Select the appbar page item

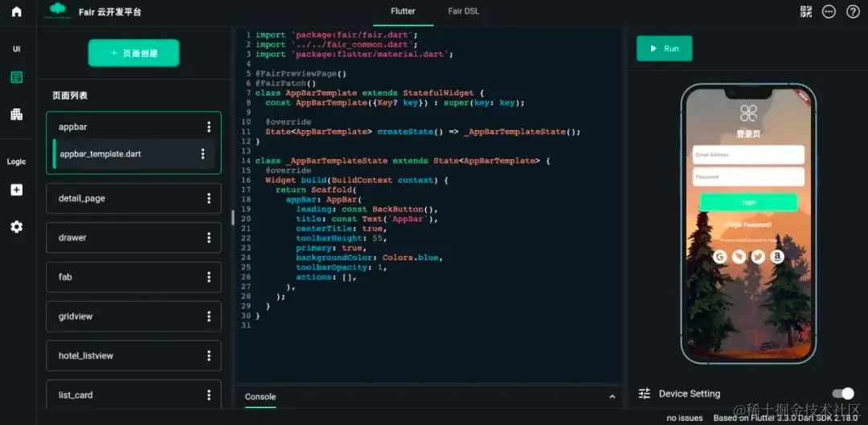pos(133,127)
